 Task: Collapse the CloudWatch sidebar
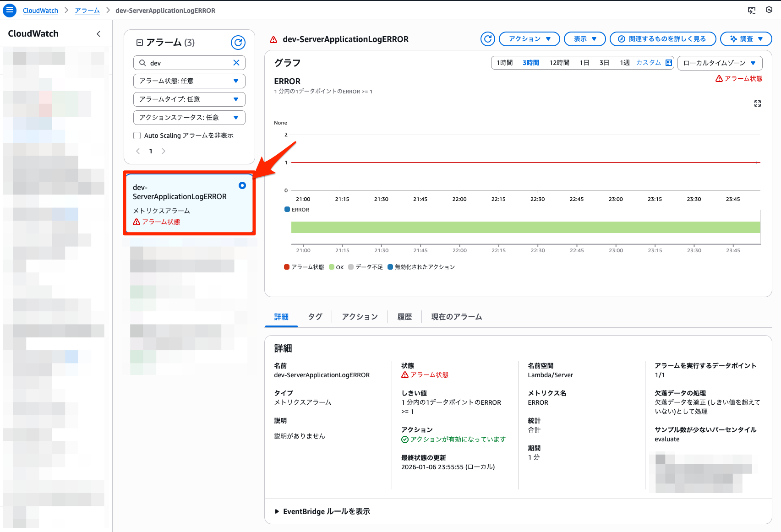point(98,34)
